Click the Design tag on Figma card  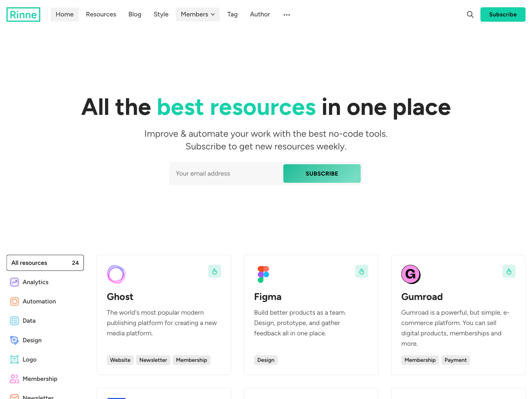pyautogui.click(x=265, y=360)
